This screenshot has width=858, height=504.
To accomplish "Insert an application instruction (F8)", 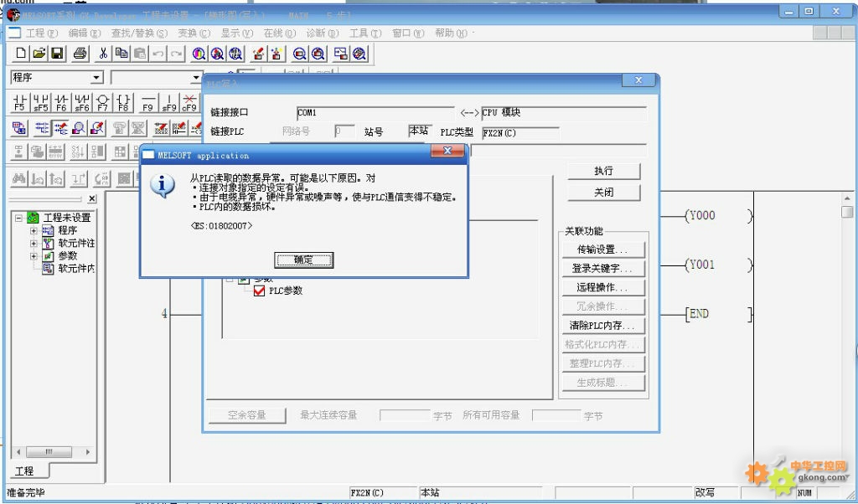I will 124,102.
